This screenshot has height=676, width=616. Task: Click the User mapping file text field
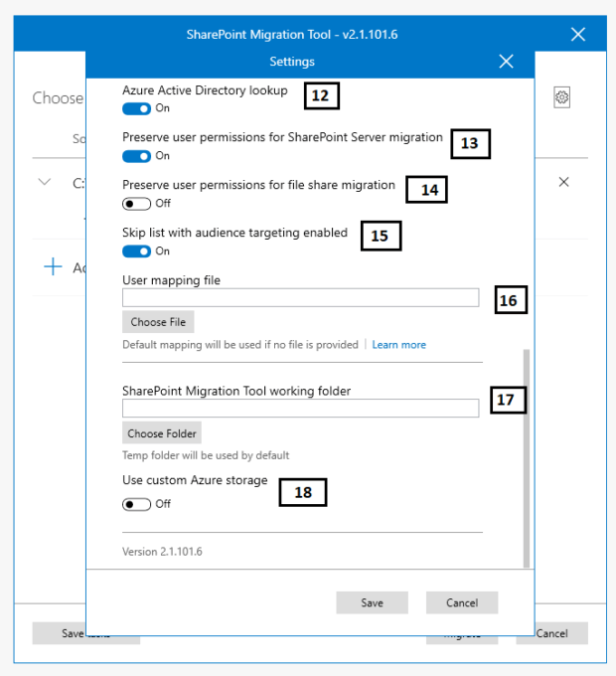click(301, 297)
